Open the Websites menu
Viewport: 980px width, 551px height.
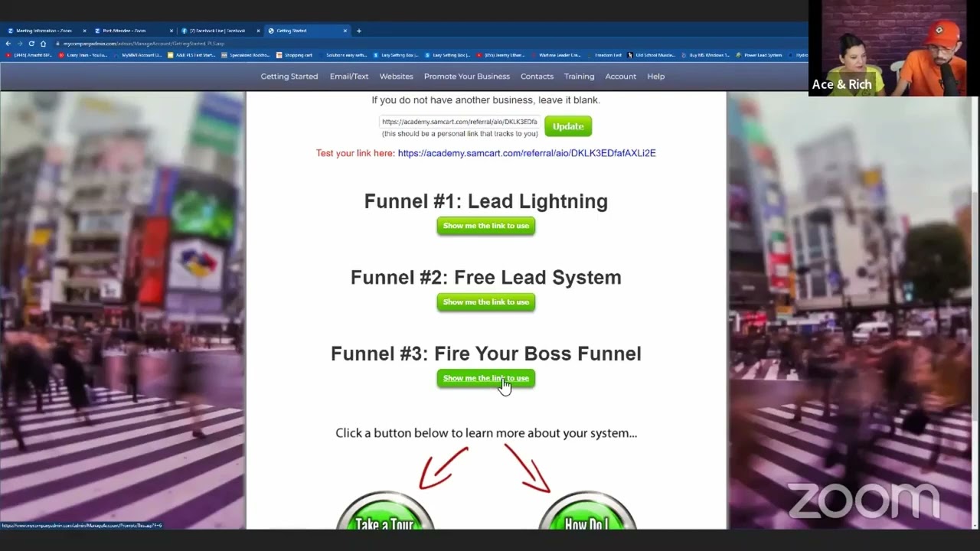point(397,77)
